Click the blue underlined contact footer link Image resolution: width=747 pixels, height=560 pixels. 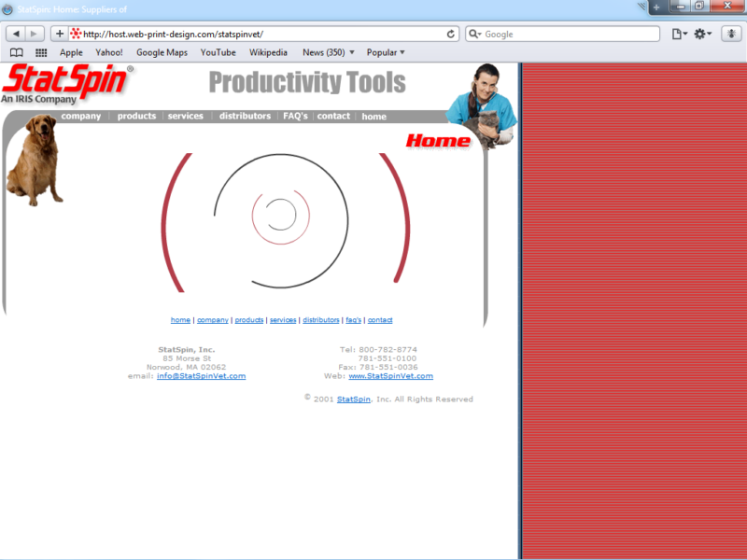point(380,320)
